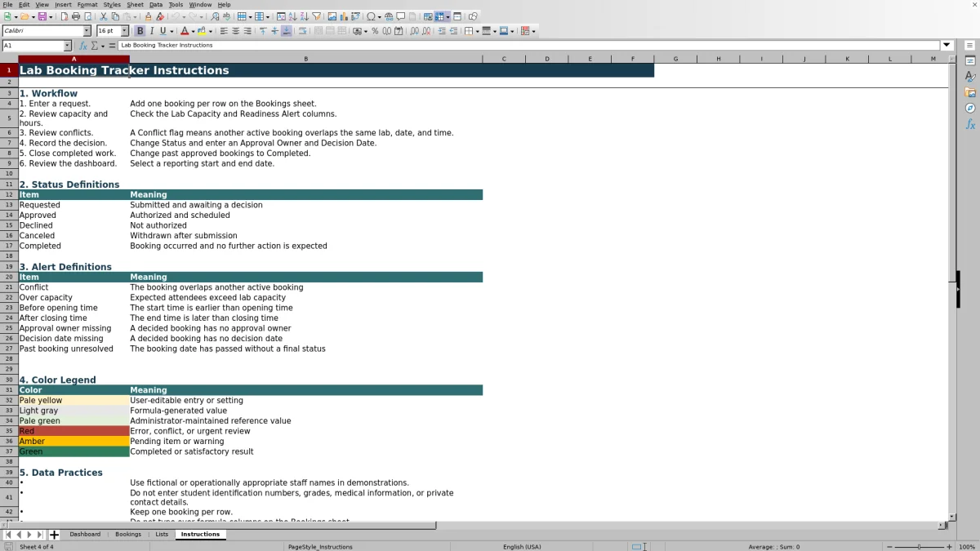Viewport: 980px width, 551px height.
Task: Open the Select Function sum dropdown arrow
Action: [104, 46]
